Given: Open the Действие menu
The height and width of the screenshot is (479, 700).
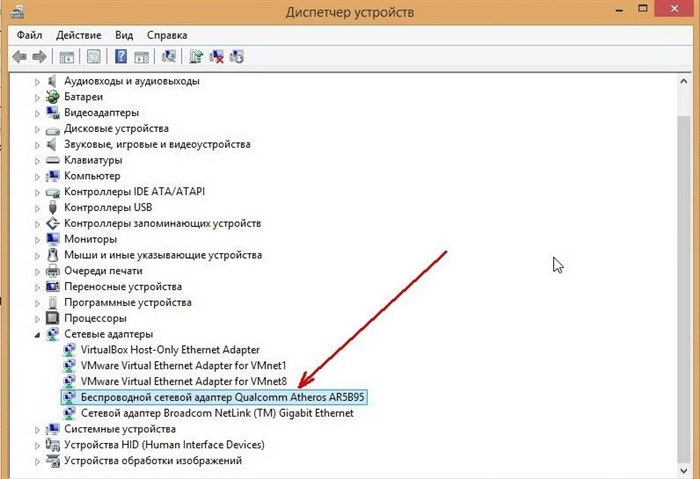Looking at the screenshot, I should coord(79,35).
